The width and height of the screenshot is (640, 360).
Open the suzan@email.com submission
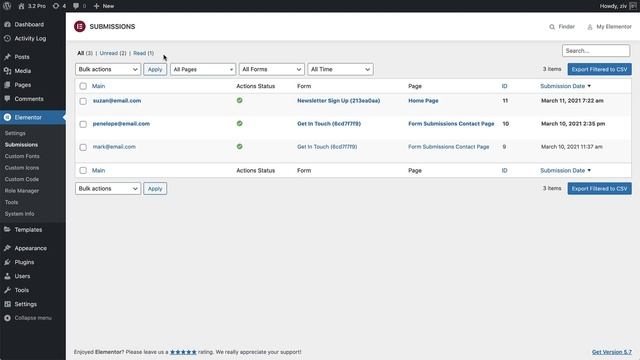click(117, 100)
